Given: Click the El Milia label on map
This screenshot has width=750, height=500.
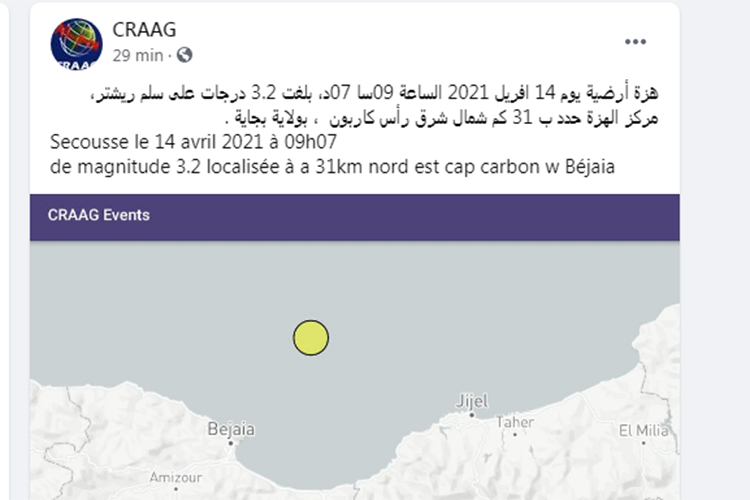Looking at the screenshot, I should click(645, 431).
